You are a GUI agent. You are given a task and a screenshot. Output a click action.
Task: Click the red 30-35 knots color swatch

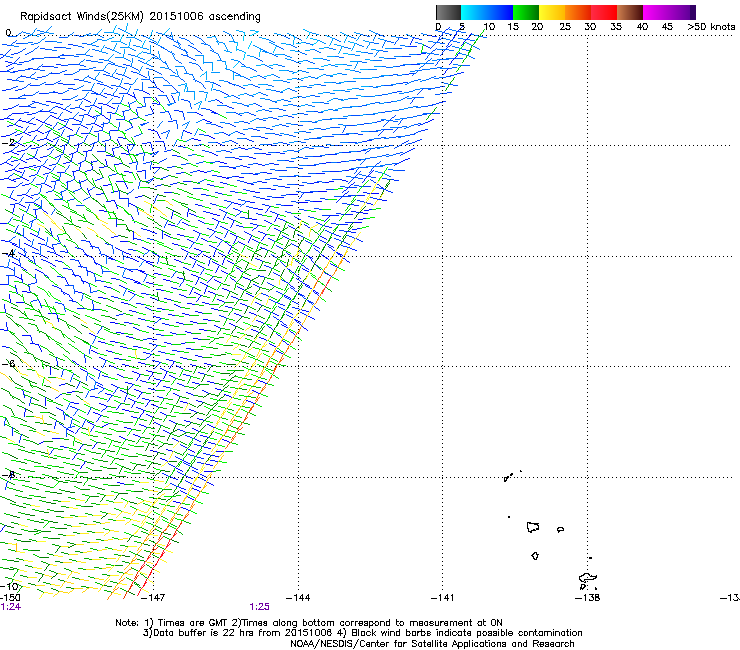(604, 12)
